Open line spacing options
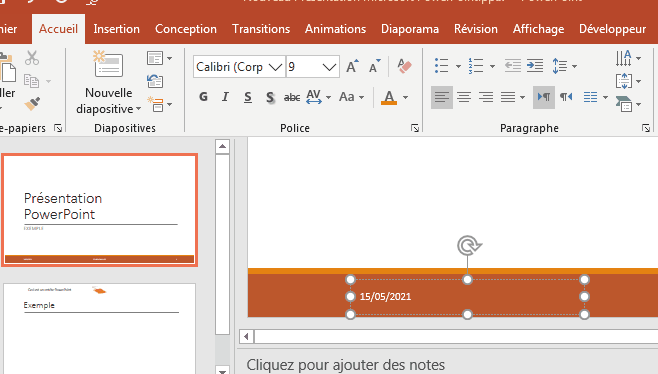Image resolution: width=658 pixels, height=374 pixels. tap(564, 66)
